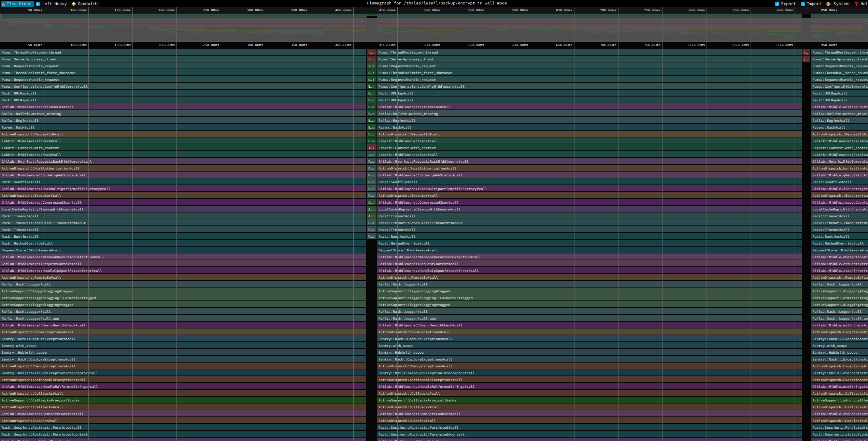Click the flamegraph title to choose profile

coord(437,3)
